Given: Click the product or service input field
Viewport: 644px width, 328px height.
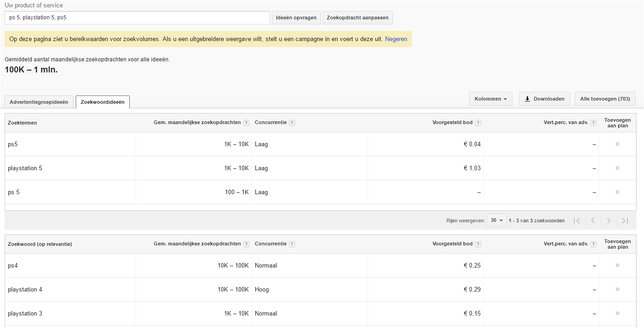Looking at the screenshot, I should click(137, 18).
